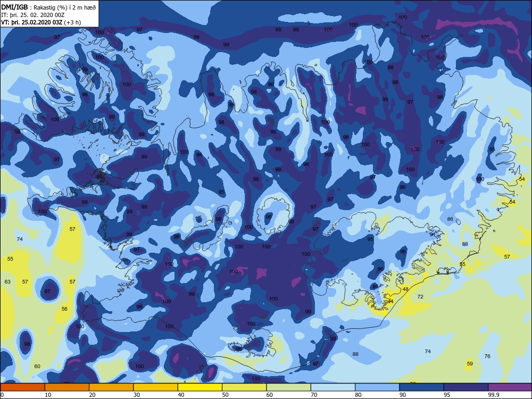Image resolution: width=532 pixels, height=399 pixels.
Task: Click the '99.9' label under the color scale
Action: (x=494, y=395)
